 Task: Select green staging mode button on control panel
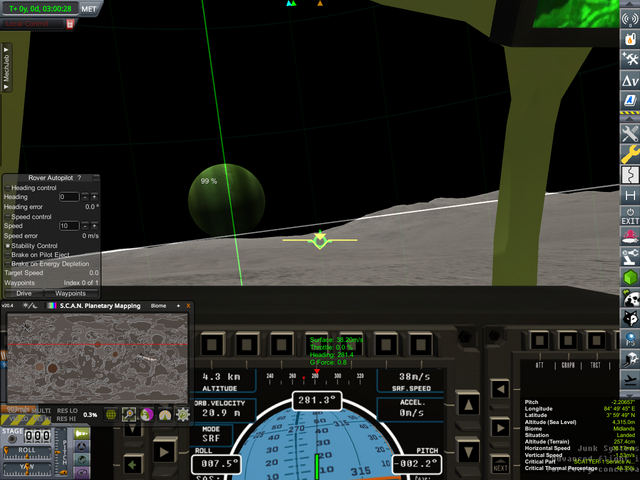[81, 433]
